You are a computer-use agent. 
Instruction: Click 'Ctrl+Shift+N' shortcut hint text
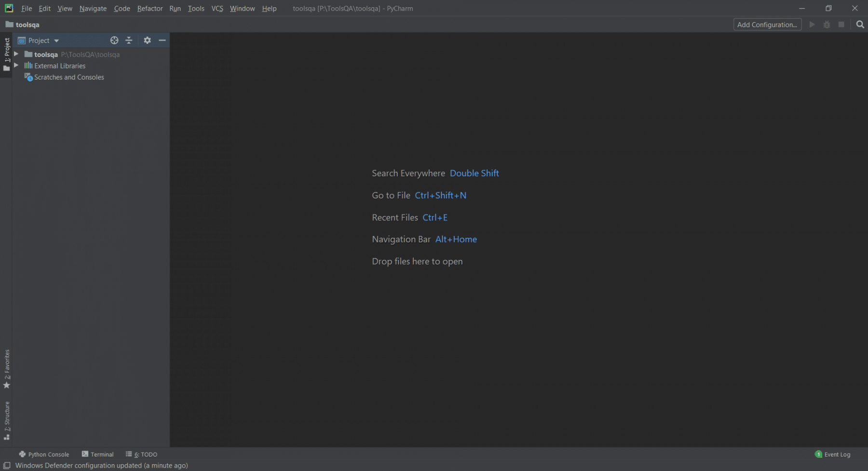pos(441,195)
